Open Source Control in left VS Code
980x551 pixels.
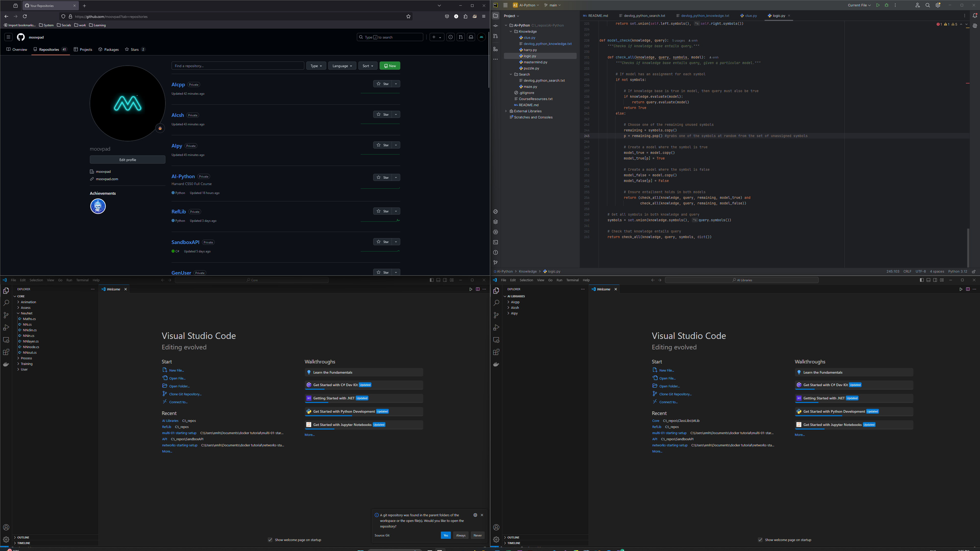coord(6,315)
